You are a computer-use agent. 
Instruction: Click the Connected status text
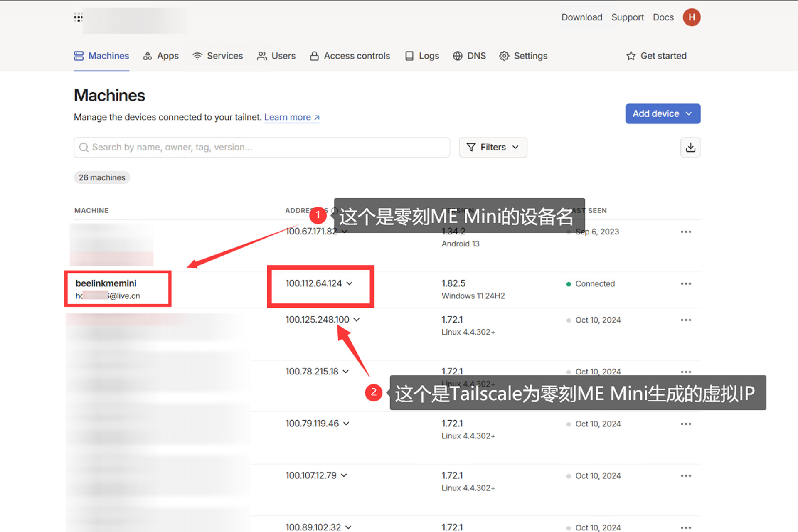(x=595, y=284)
